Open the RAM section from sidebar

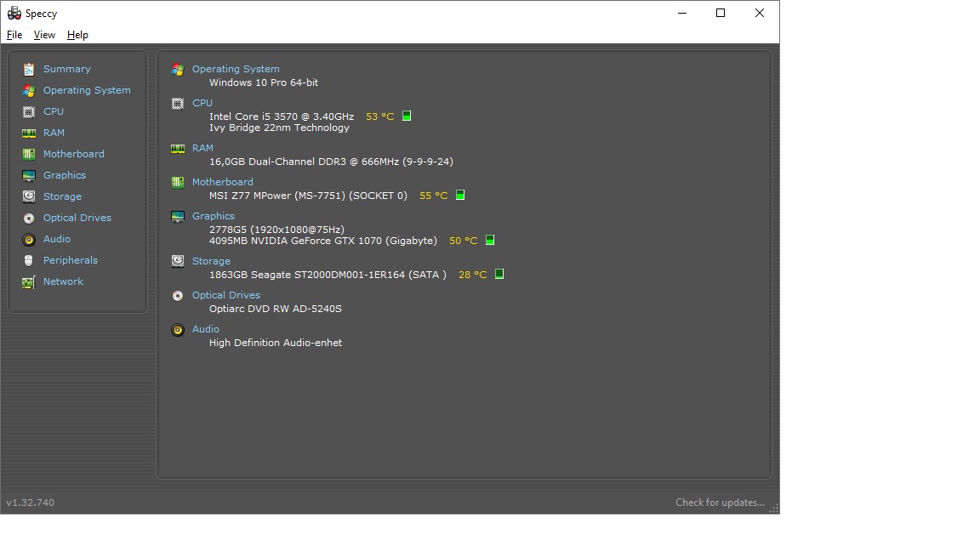(54, 133)
